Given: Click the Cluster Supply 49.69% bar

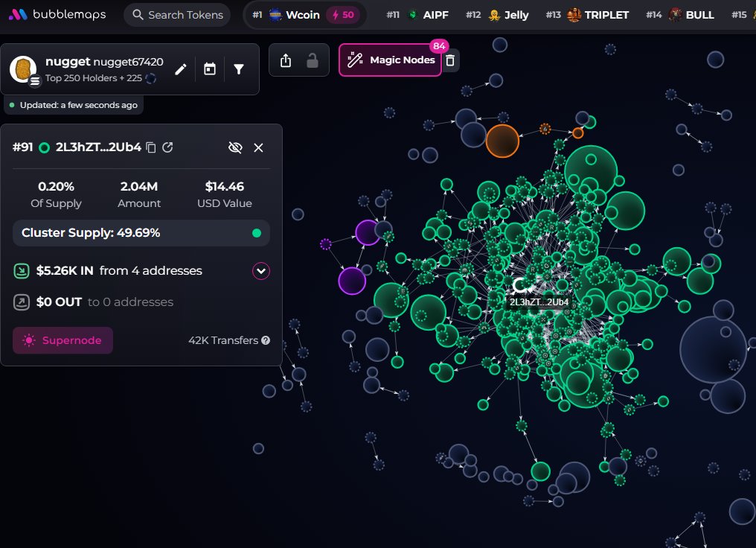Looking at the screenshot, I should click(141, 233).
